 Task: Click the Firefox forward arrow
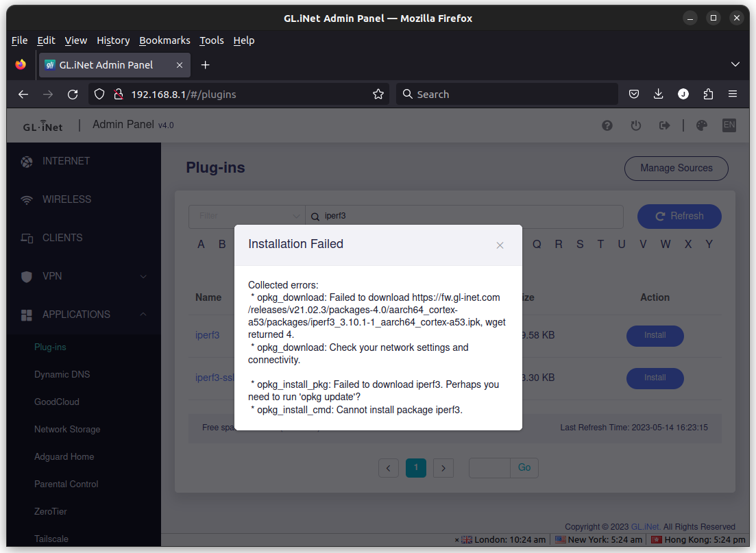[48, 95]
